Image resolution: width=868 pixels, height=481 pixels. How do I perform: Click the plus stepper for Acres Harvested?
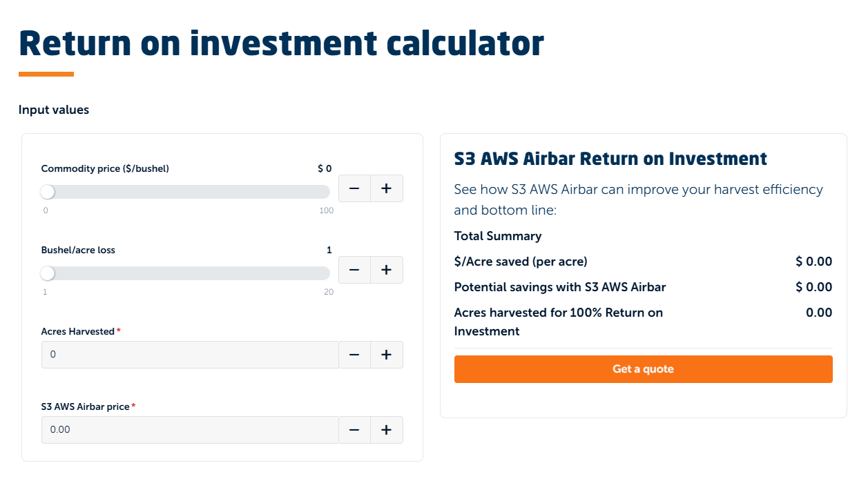[x=387, y=355]
